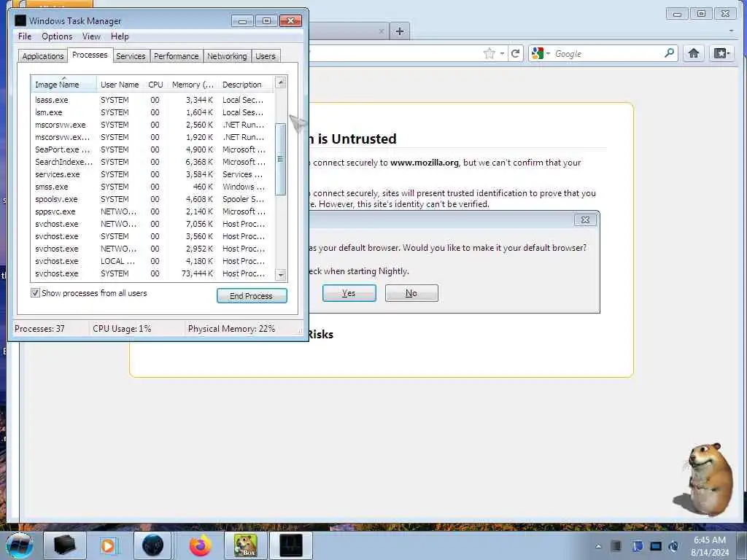747x560 pixels.
Task: Open the Help menu in Task Manager
Action: pyautogui.click(x=120, y=36)
